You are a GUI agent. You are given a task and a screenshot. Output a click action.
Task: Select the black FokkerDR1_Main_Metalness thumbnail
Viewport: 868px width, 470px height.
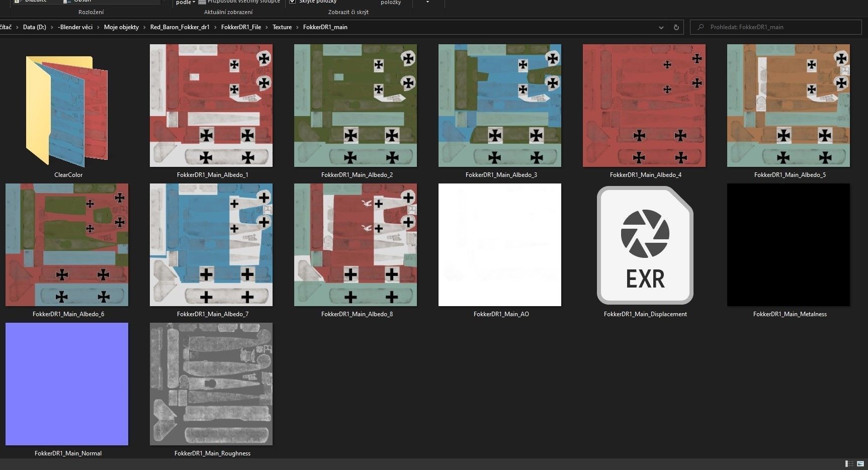click(789, 245)
